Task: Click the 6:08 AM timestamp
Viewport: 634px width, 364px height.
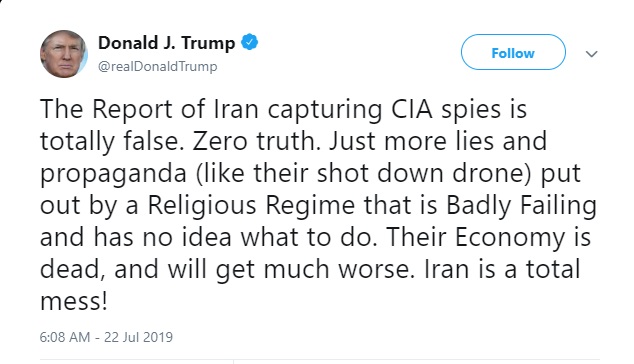Action: pyautogui.click(x=65, y=337)
